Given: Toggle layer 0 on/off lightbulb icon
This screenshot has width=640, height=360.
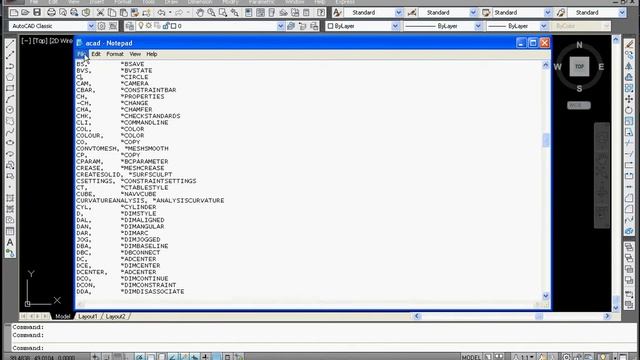Looking at the screenshot, I should tap(141, 26).
